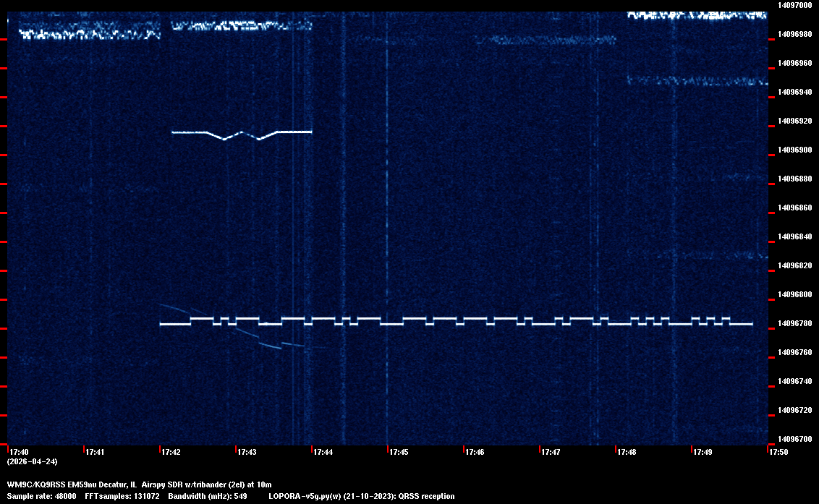This screenshot has height=504, width=819.
Task: Select the 14096900 frequency label
Action: (x=794, y=150)
